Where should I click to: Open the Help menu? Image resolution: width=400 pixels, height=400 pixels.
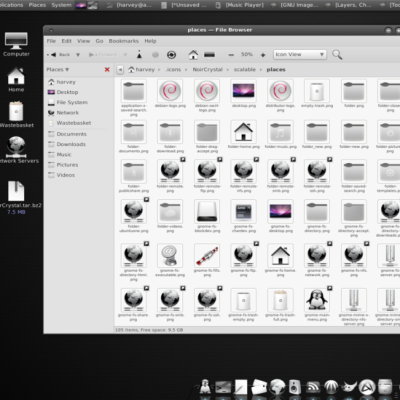[x=150, y=41]
